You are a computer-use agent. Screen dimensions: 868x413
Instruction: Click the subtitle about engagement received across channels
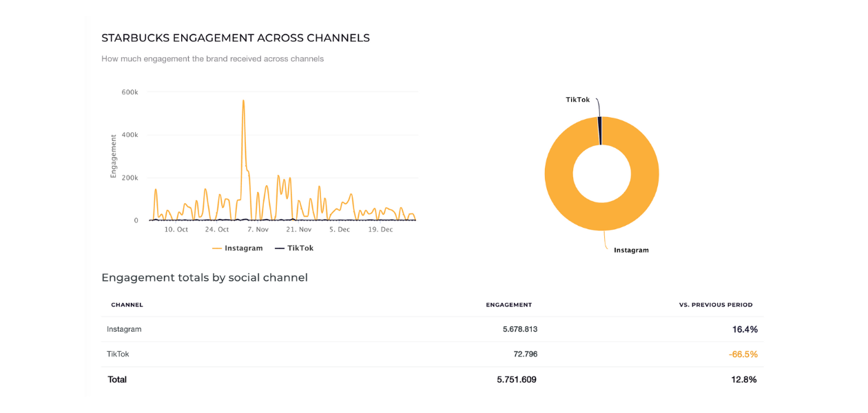click(212, 59)
